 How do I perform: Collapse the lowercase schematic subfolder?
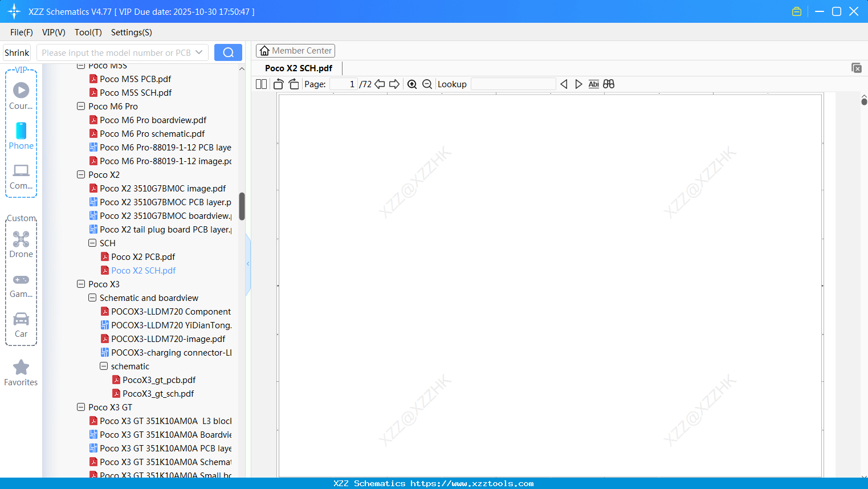coord(104,366)
